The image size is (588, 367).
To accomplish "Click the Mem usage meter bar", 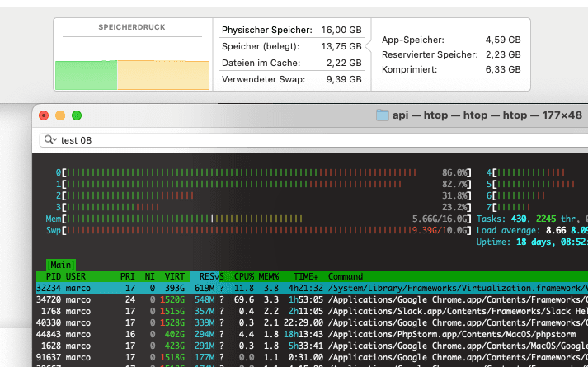I will point(258,219).
